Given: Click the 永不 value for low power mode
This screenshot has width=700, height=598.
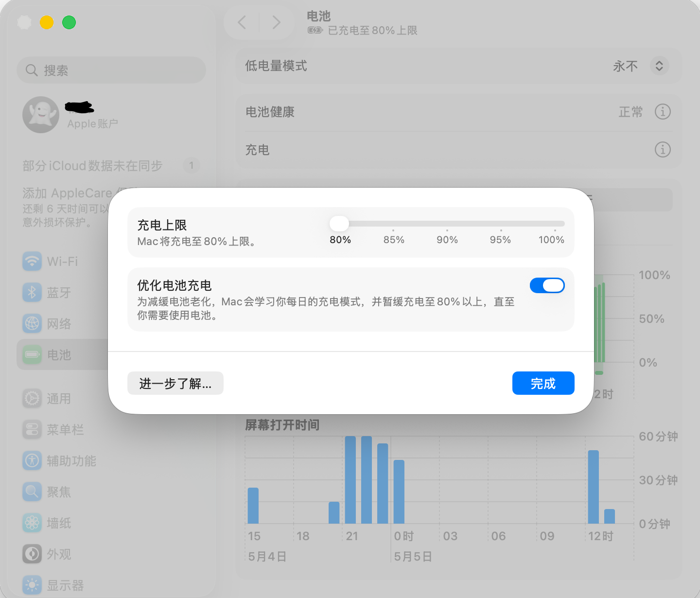Looking at the screenshot, I should [625, 66].
